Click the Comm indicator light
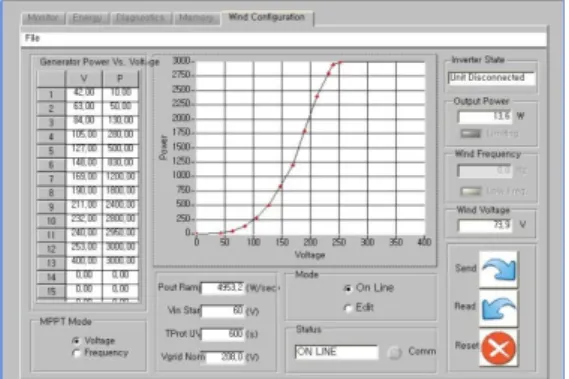 click(x=394, y=352)
